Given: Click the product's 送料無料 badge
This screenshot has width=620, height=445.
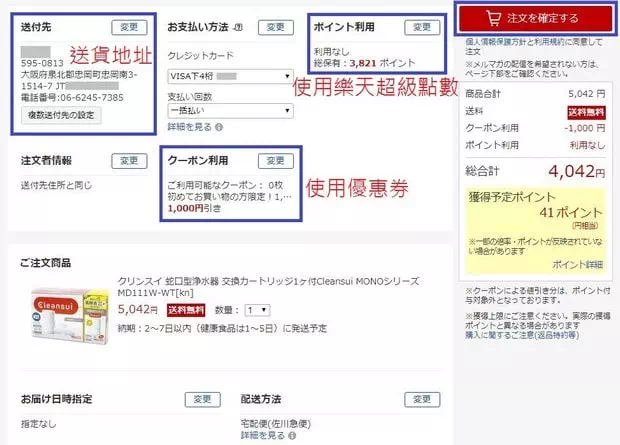Looking at the screenshot, I should (x=186, y=310).
